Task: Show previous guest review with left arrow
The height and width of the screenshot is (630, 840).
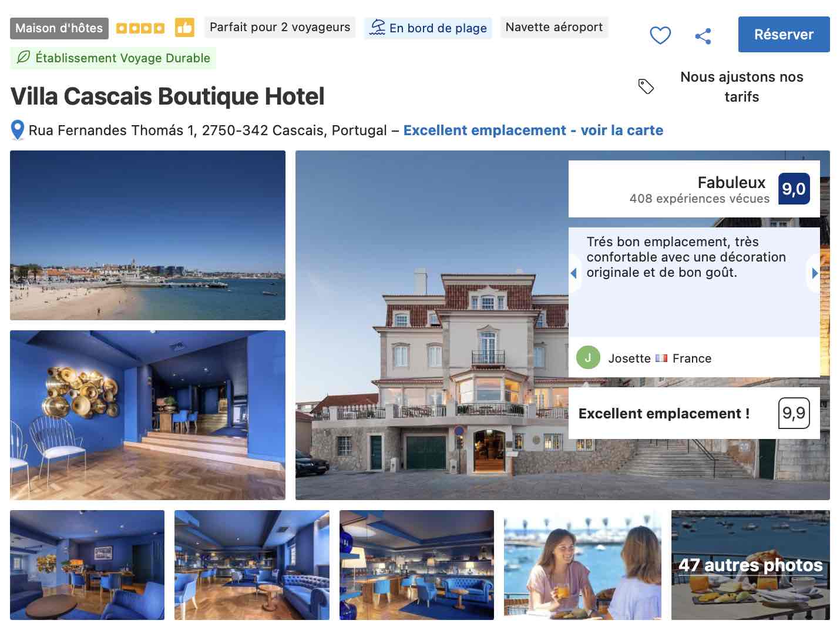Action: pos(574,273)
